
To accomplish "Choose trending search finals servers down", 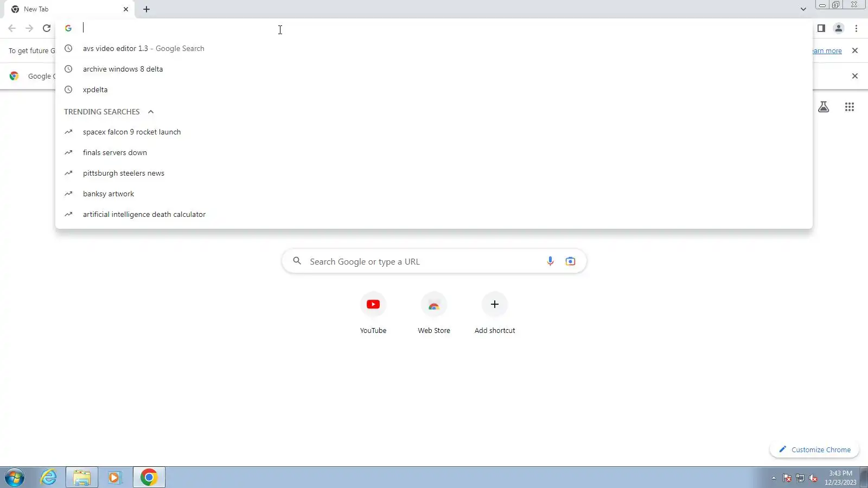I will coord(434,152).
